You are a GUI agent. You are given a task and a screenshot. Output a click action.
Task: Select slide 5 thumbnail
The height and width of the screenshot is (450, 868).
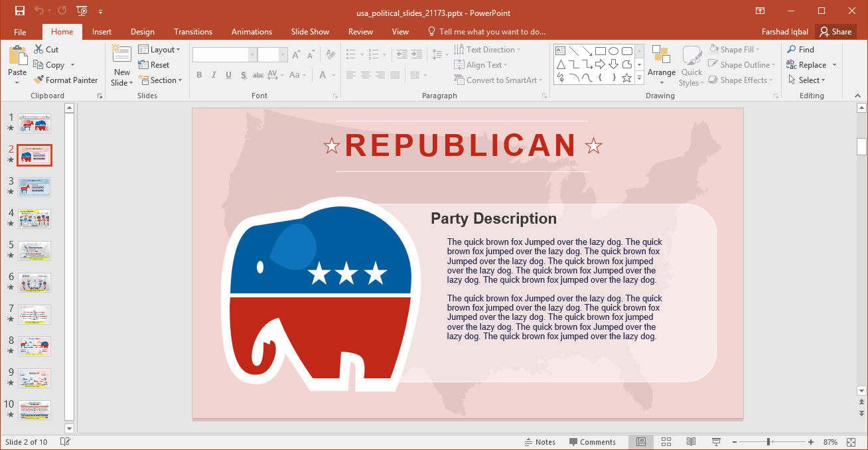click(34, 251)
